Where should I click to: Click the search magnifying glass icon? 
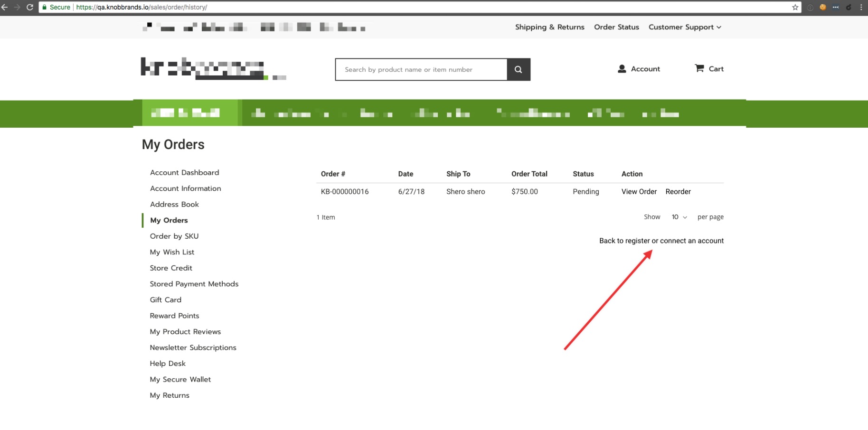518,69
